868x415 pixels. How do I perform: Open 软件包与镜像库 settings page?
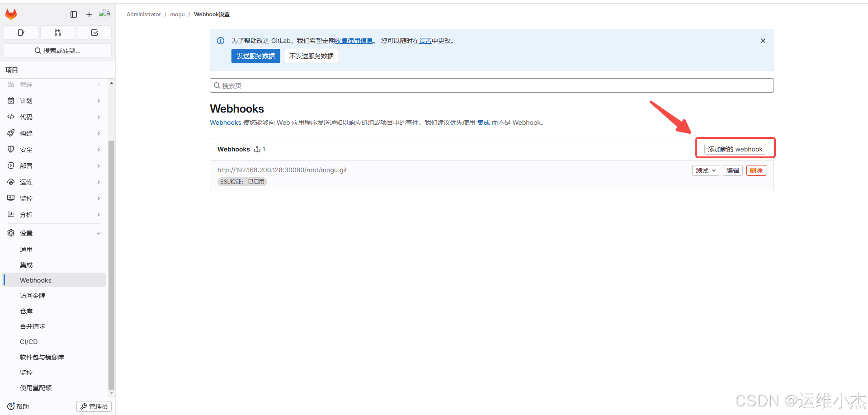coord(54,357)
